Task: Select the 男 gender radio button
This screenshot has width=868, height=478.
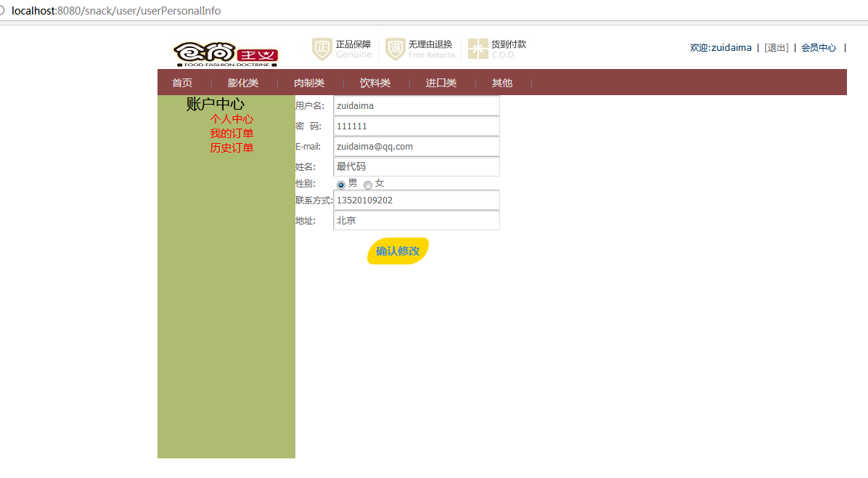Action: click(x=341, y=185)
